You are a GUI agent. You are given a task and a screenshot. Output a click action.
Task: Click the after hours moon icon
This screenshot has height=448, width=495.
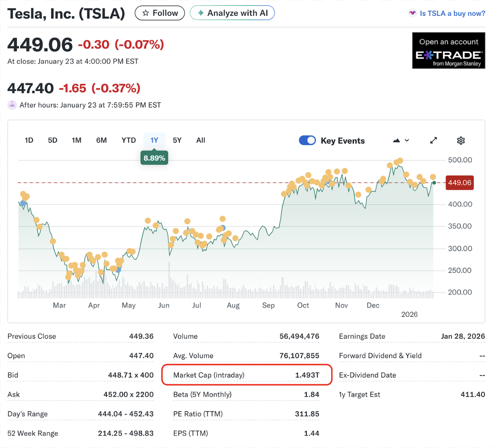[x=12, y=105]
